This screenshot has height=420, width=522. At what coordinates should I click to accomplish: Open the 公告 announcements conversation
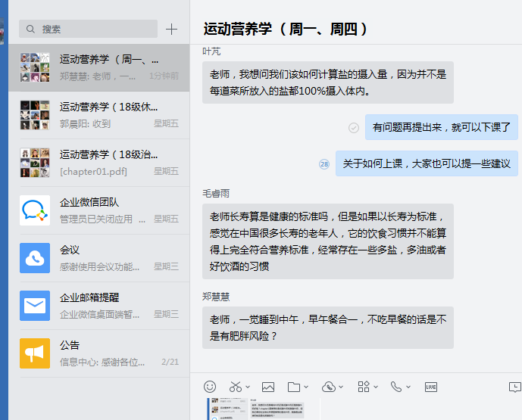pos(98,353)
